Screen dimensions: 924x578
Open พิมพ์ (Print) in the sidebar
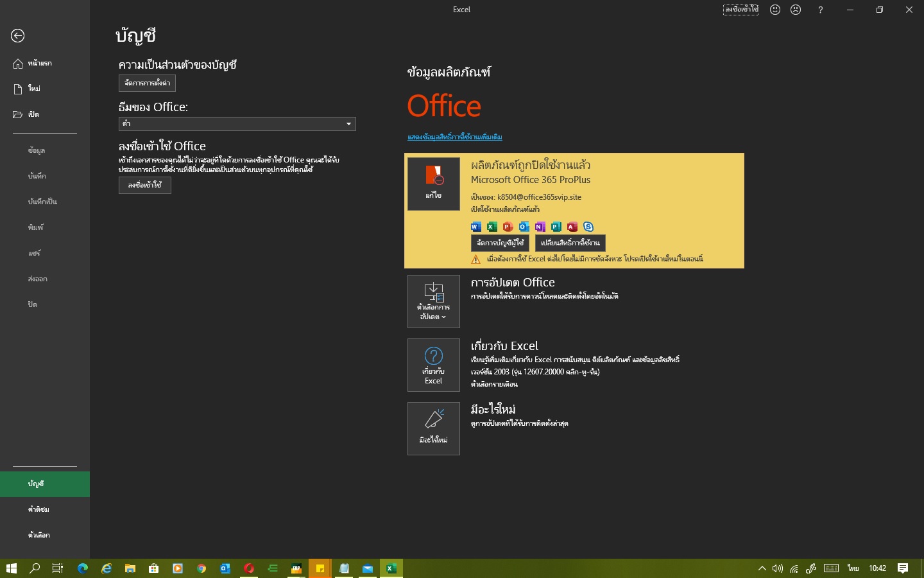click(45, 227)
